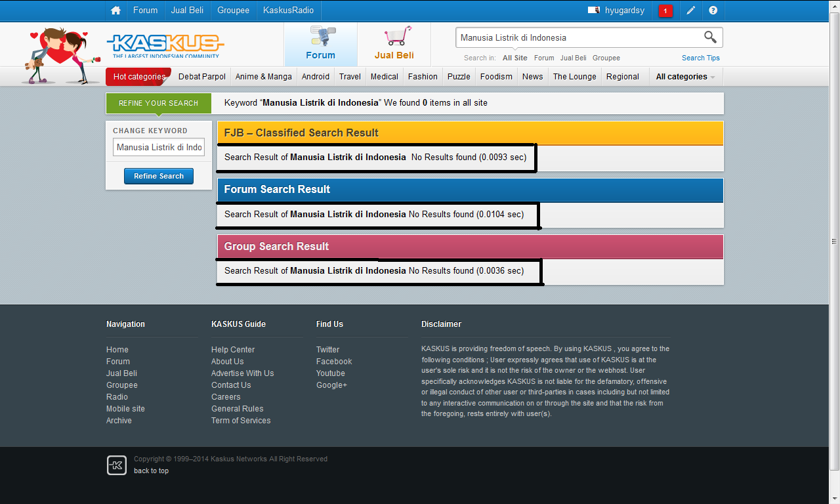Open Forum in the top navigation bar
This screenshot has height=504, width=840.
tap(145, 10)
